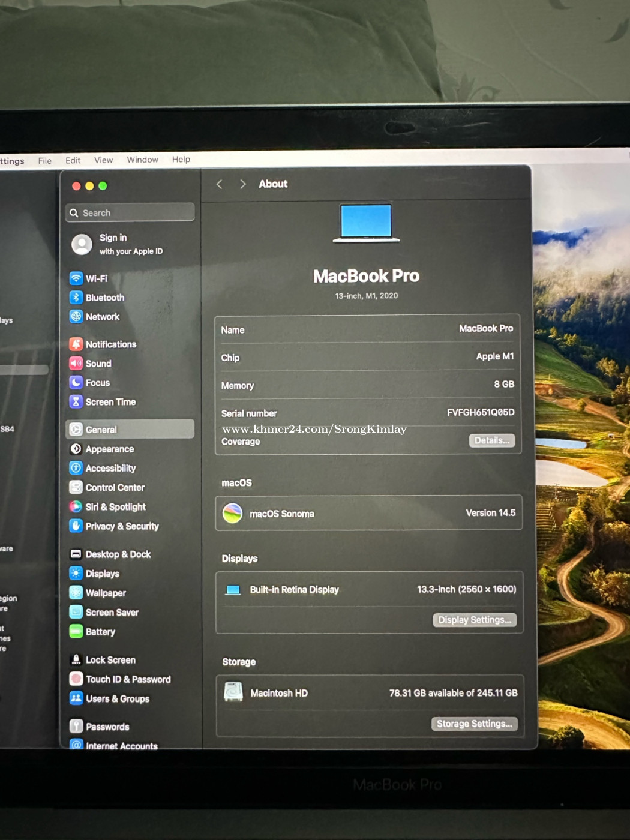This screenshot has width=630, height=840.
Task: Open the Help menu
Action: (181, 159)
